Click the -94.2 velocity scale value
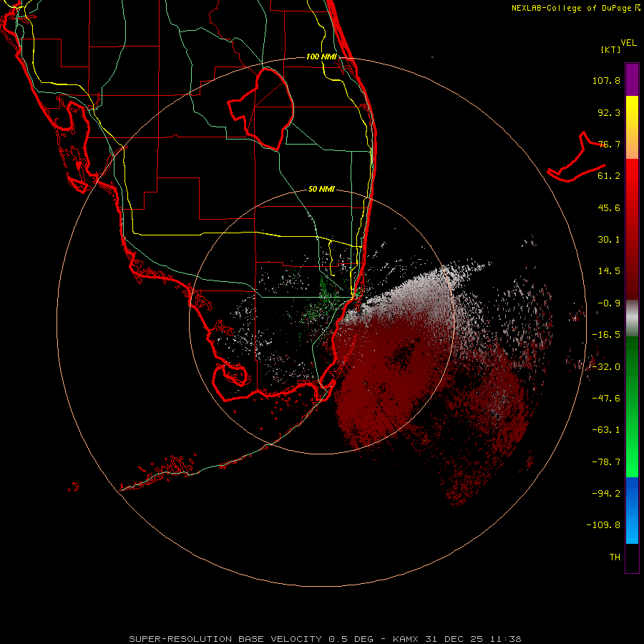Image resolution: width=644 pixels, height=644 pixels. (x=606, y=494)
